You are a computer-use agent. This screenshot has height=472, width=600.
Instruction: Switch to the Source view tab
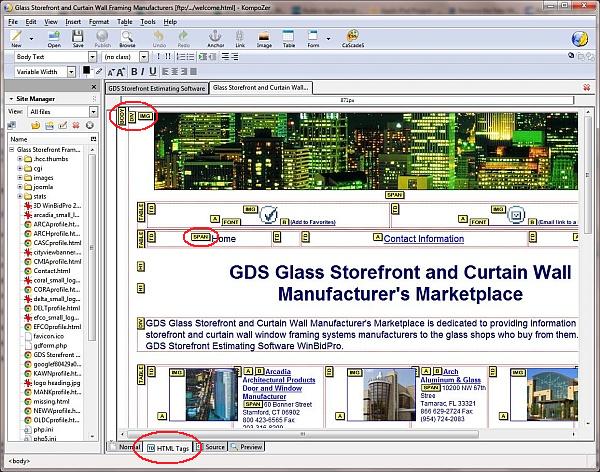tap(211, 447)
